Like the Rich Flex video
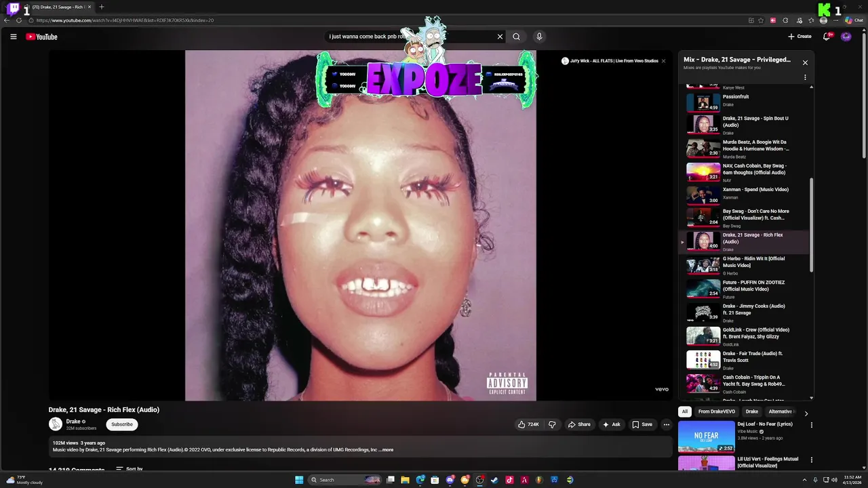The height and width of the screenshot is (488, 868). (x=528, y=424)
